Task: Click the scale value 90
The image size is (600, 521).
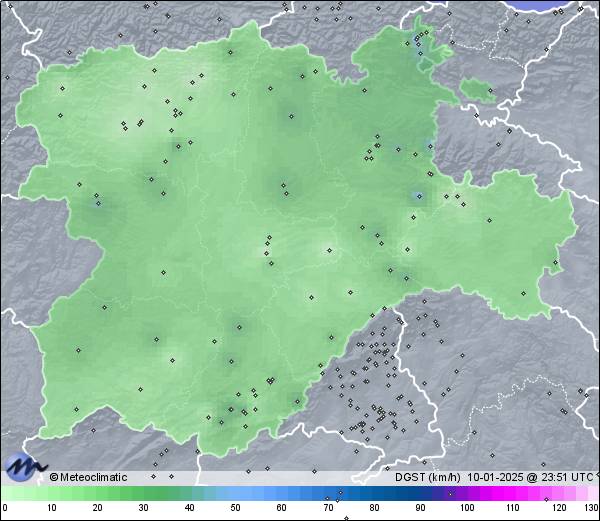Action: (x=421, y=508)
